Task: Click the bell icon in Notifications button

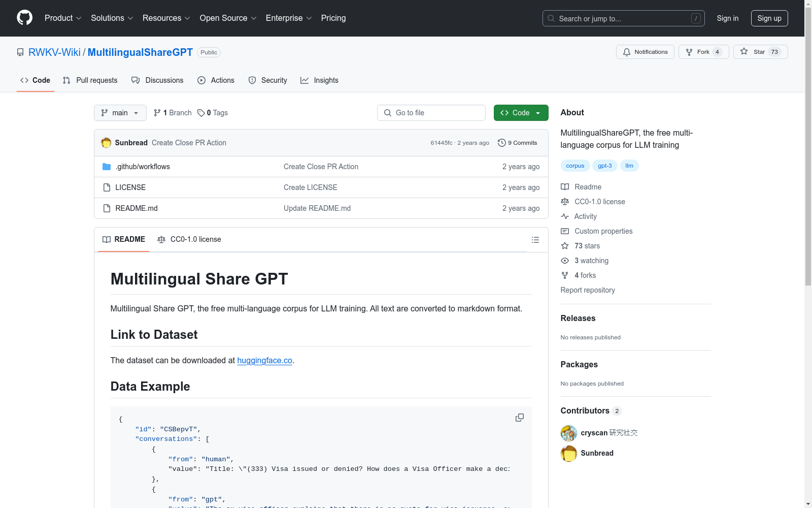Action: tap(627, 52)
